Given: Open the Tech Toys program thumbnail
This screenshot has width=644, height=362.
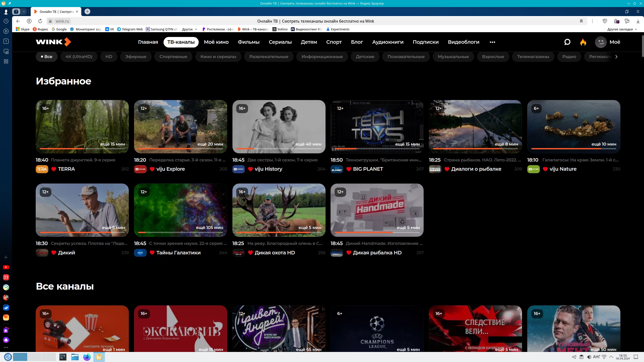Looking at the screenshot, I should [x=377, y=126].
